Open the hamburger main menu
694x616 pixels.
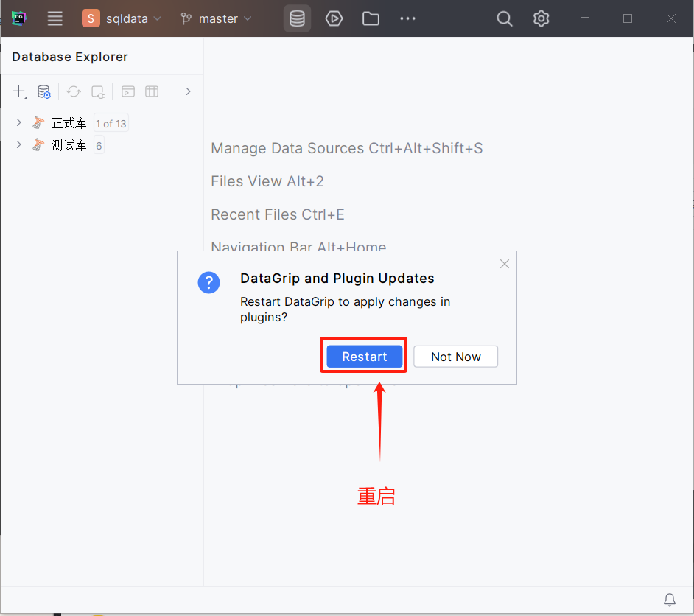coord(55,18)
